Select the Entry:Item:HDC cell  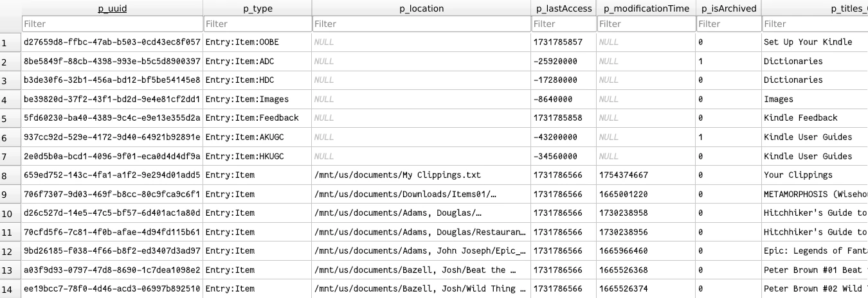[257, 80]
